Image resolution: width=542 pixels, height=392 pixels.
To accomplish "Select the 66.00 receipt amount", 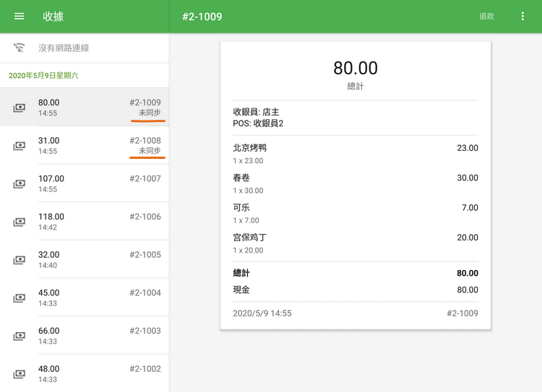I will pos(48,331).
